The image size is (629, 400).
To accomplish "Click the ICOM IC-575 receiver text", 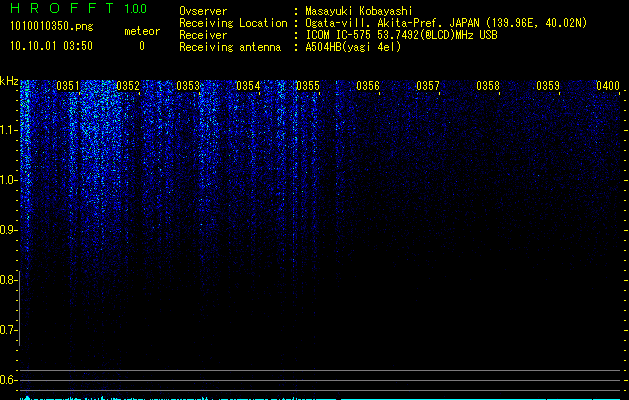I will pos(401,35).
